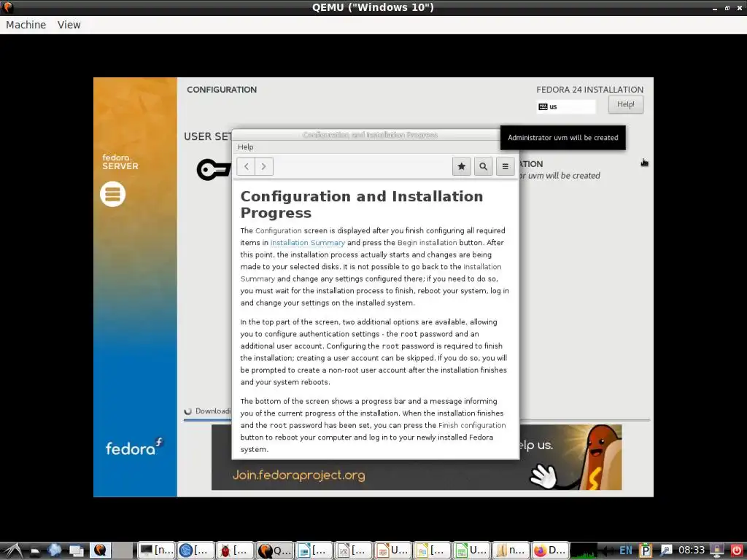Click the network monitor tray icon
The height and width of the screenshot is (560, 747).
[x=717, y=551]
